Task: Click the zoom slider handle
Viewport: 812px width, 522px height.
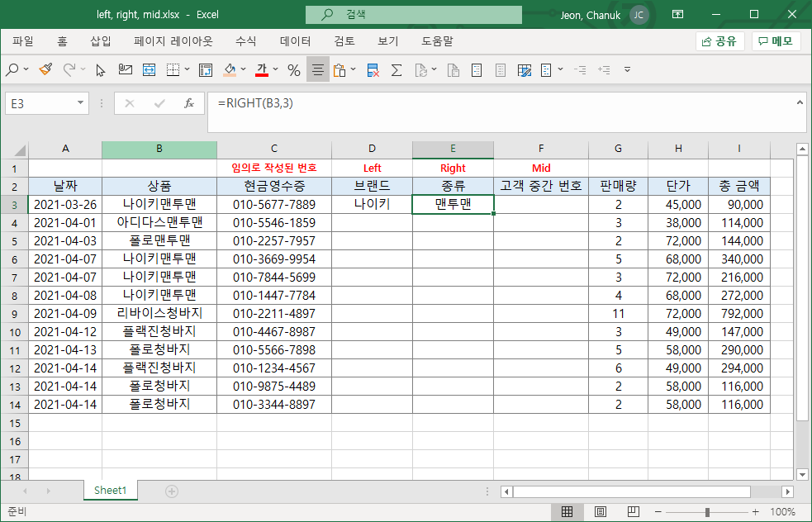Action: [707, 511]
